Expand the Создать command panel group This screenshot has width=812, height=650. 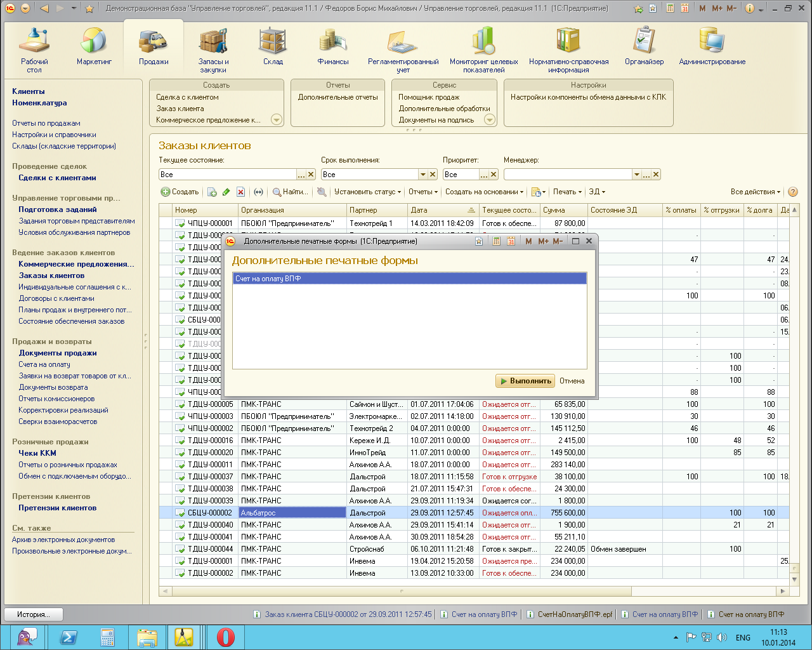[x=277, y=120]
